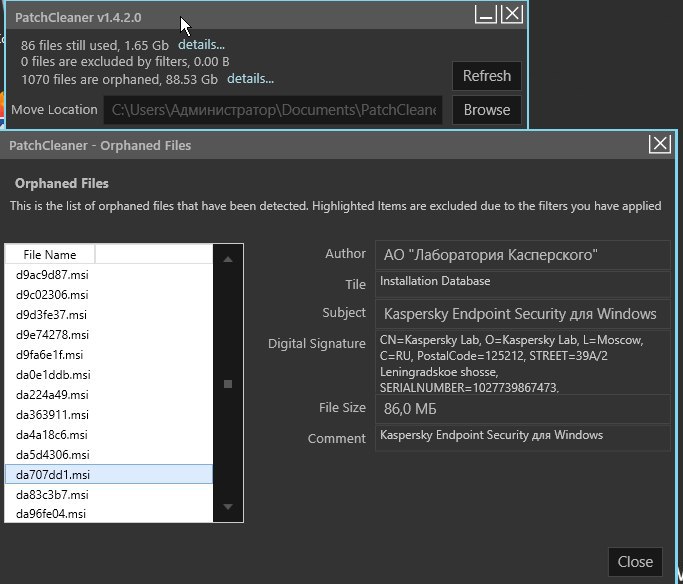Click the Digital Signature text box
This screenshot has height=584, width=683.
[x=523, y=362]
